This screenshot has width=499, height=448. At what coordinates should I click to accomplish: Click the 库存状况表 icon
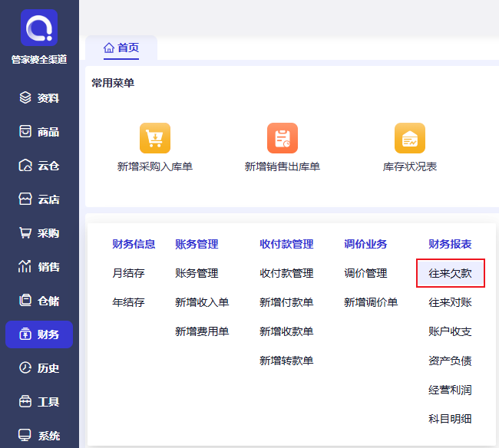point(410,138)
